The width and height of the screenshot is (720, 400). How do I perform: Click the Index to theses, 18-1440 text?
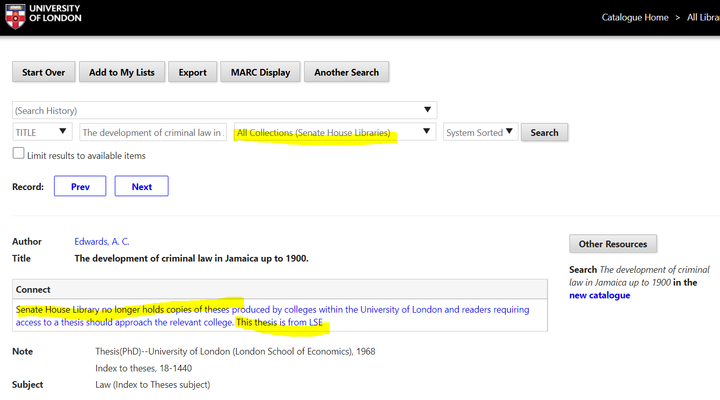click(x=144, y=368)
